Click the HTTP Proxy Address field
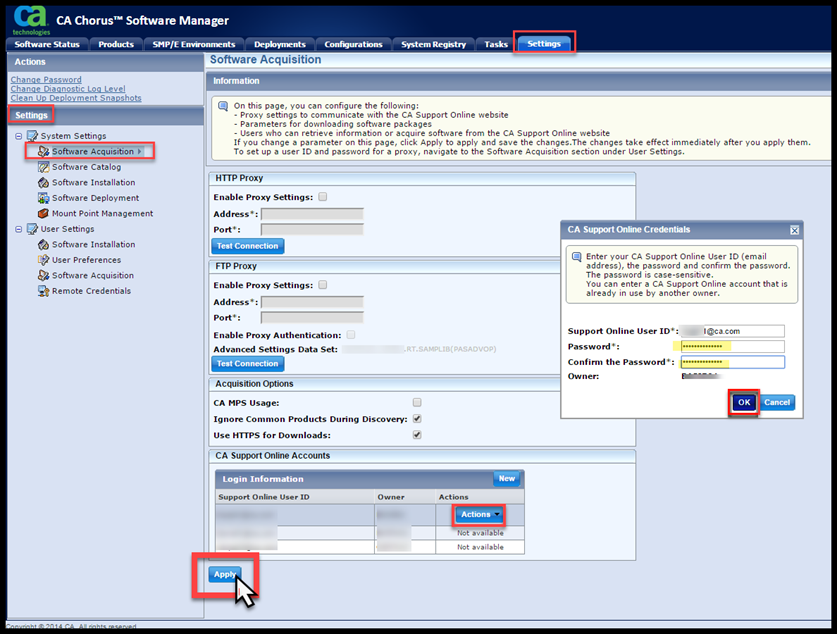837x634 pixels. pyautogui.click(x=312, y=214)
